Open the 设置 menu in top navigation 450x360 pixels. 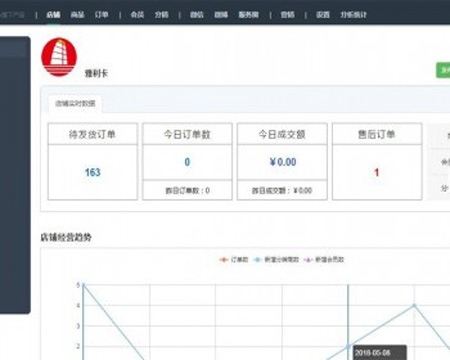pyautogui.click(x=323, y=15)
